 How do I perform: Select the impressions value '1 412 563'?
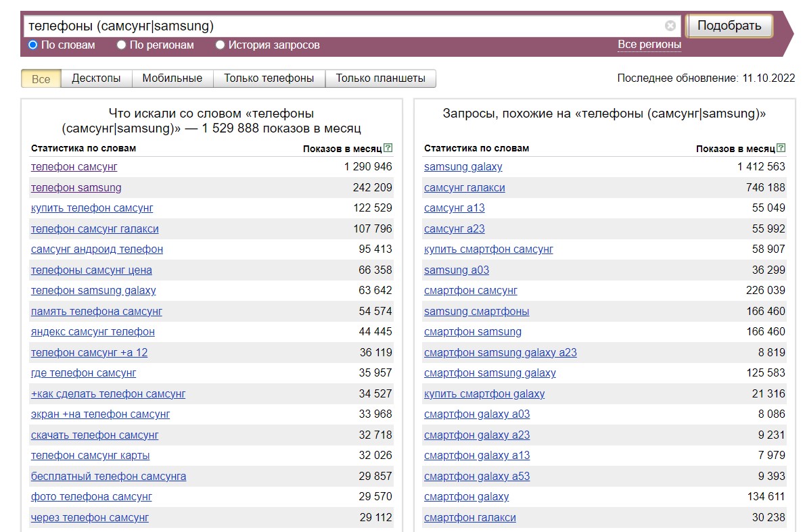(761, 167)
